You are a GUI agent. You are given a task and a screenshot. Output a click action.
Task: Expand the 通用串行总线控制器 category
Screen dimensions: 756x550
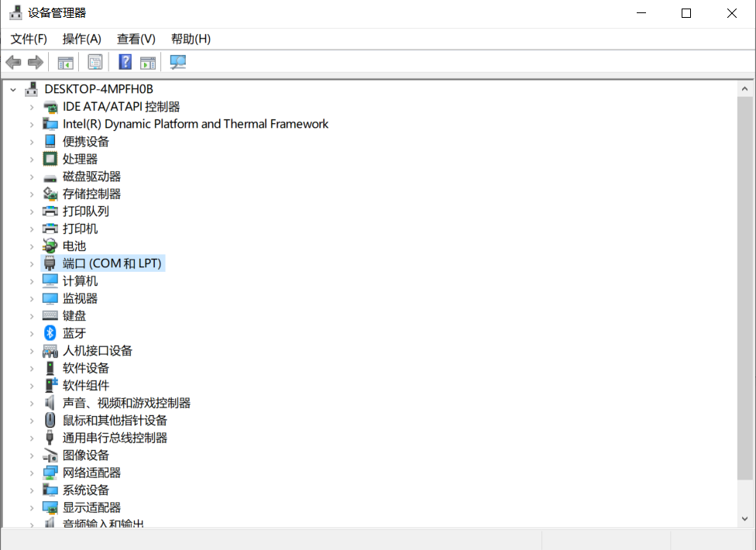[32, 438]
